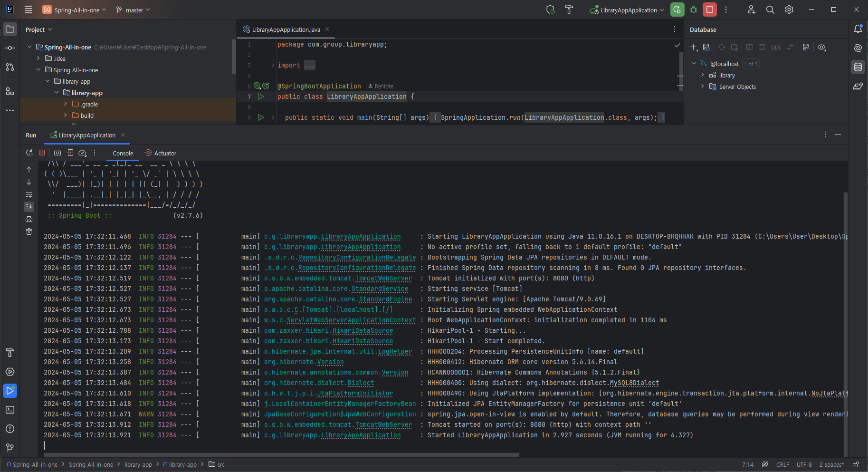This screenshot has width=868, height=472.
Task: Expand the build folder
Action: [66, 116]
